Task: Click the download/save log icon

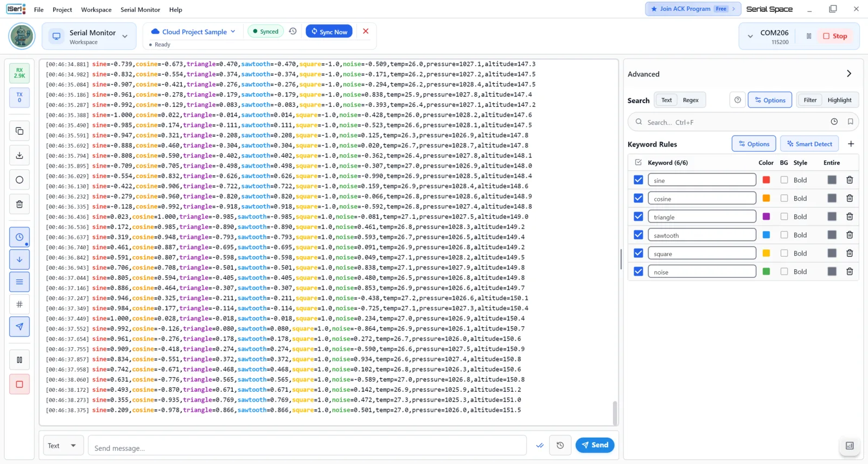Action: (x=20, y=155)
